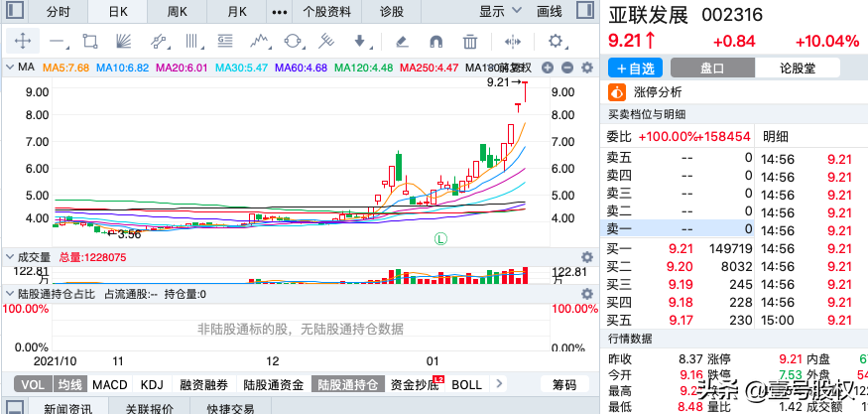Open 陆股通持仓占比 panel settings gear

tap(587, 294)
